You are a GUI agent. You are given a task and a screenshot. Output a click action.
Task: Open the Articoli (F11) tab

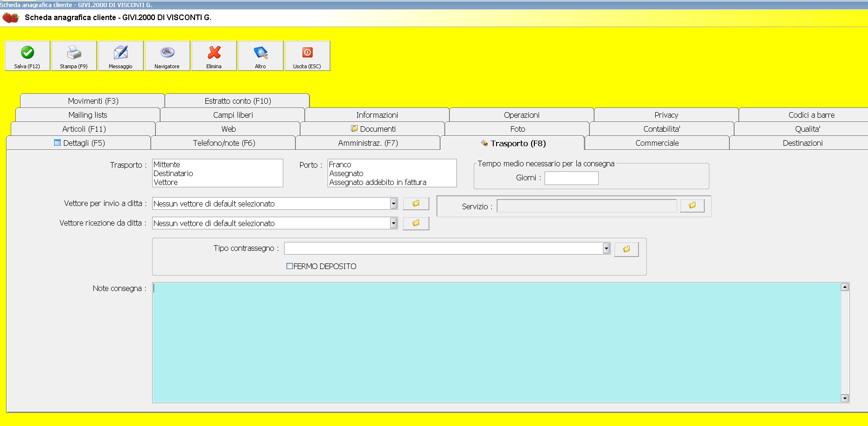point(84,129)
